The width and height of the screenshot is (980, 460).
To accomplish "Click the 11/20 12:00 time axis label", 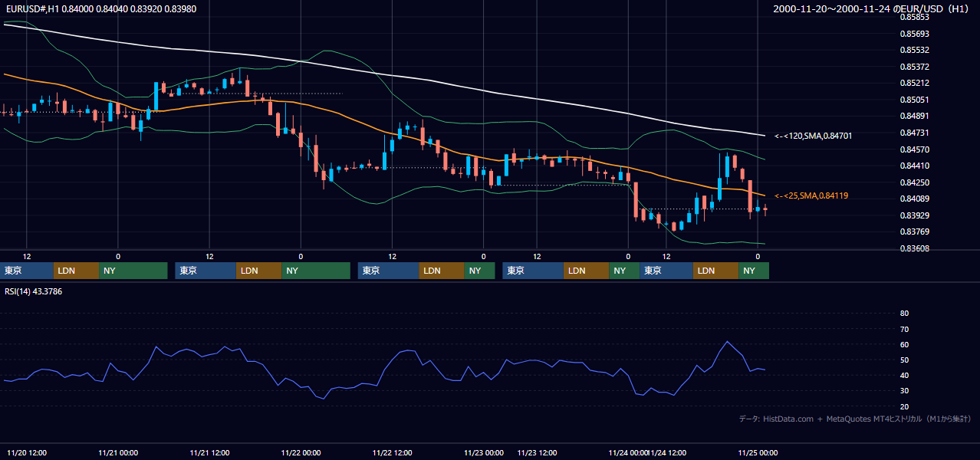I will (x=27, y=453).
